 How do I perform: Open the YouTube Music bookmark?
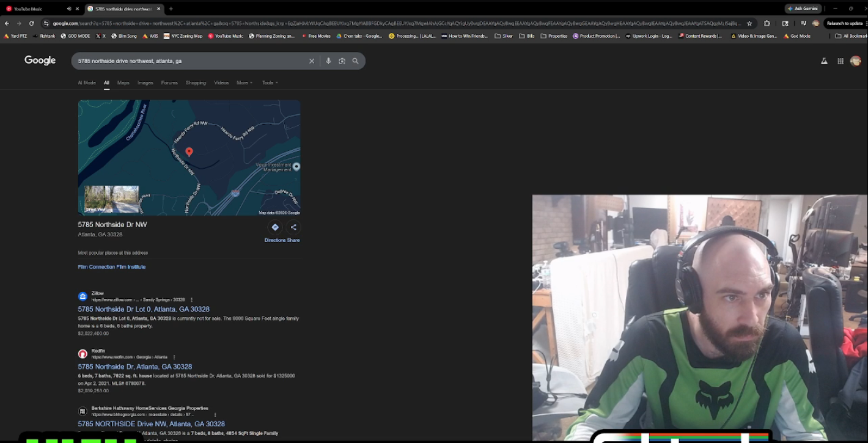click(x=226, y=36)
